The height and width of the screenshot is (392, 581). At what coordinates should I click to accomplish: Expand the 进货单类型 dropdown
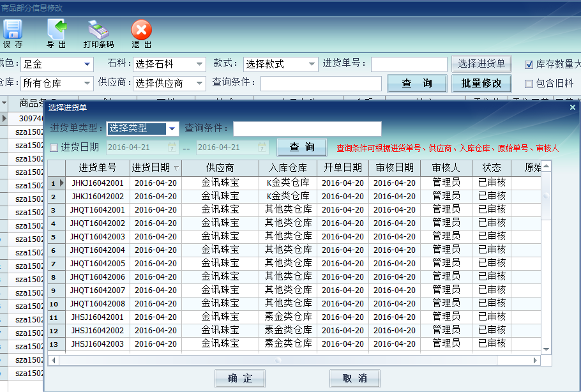(x=172, y=129)
